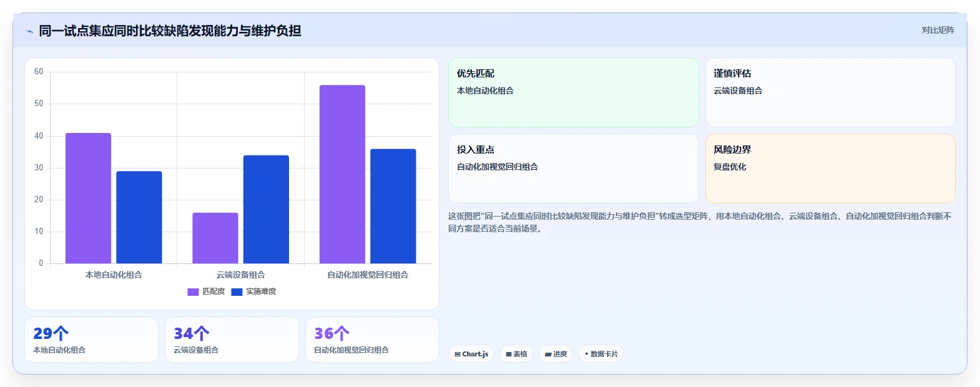Click y-axis value 30
The width and height of the screenshot is (980, 387).
tap(39, 168)
